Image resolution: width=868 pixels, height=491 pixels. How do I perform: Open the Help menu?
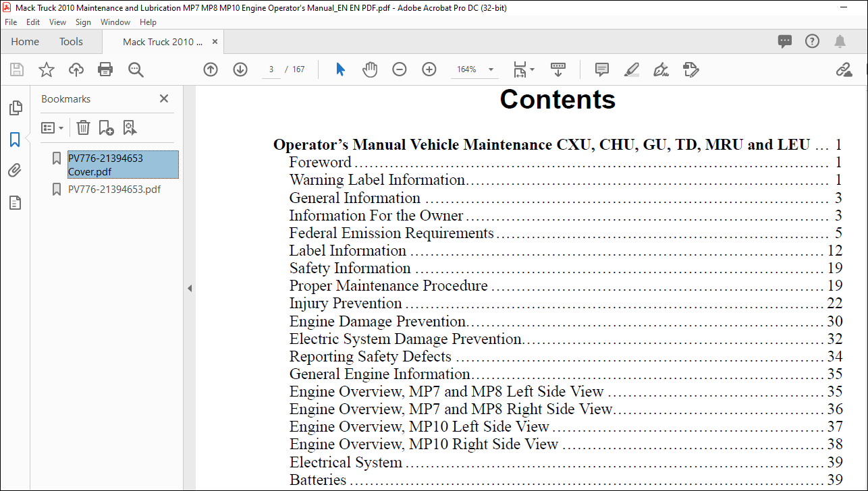pyautogui.click(x=148, y=22)
